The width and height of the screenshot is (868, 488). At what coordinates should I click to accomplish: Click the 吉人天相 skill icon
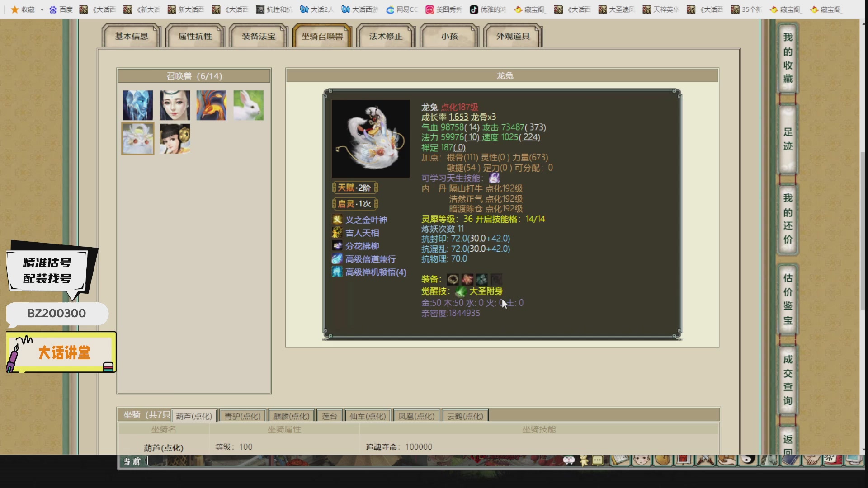pos(337,233)
